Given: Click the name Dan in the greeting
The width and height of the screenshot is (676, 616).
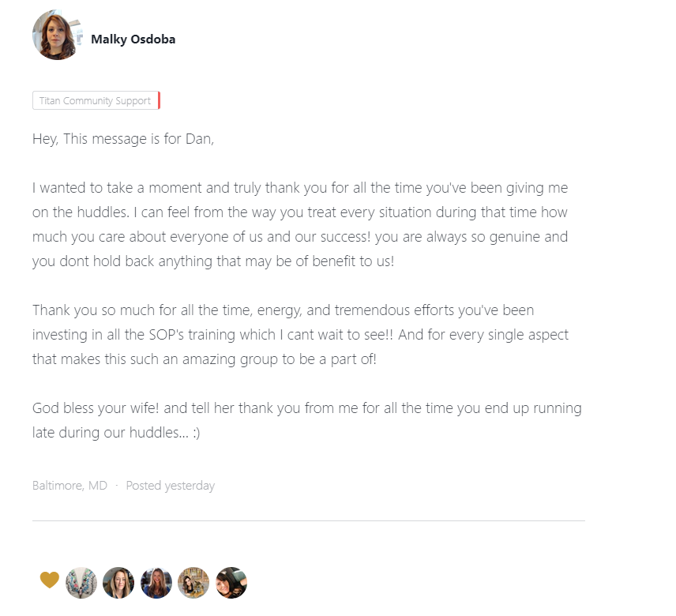Looking at the screenshot, I should [x=198, y=139].
